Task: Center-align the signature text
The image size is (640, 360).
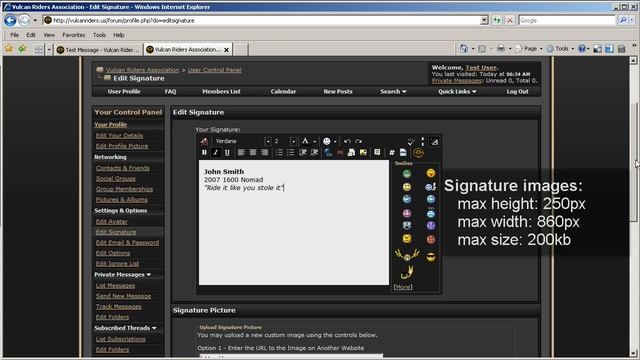Action: 253,153
